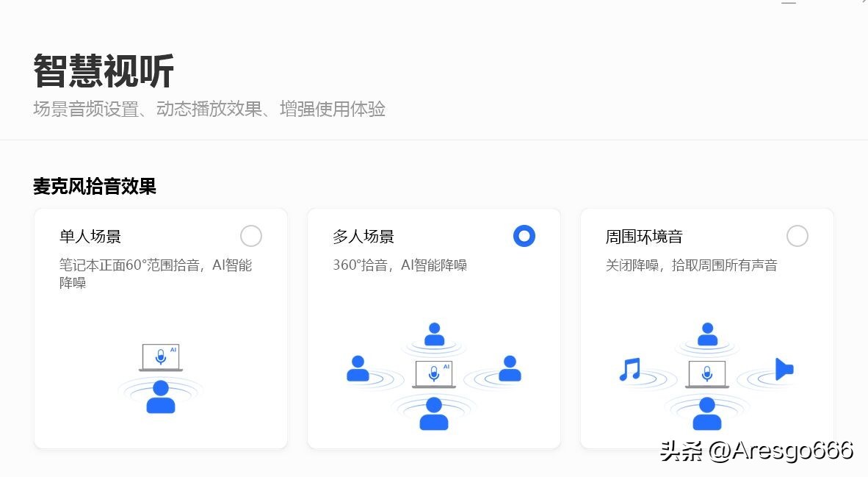
Task: Click the scrollbar arrow at top right
Action: tap(864, 4)
